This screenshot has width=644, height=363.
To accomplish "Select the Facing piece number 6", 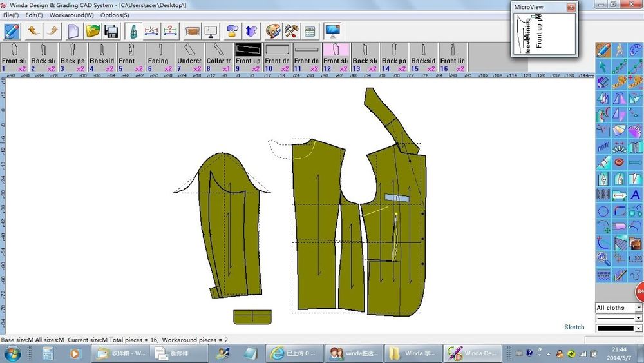I will (x=160, y=57).
